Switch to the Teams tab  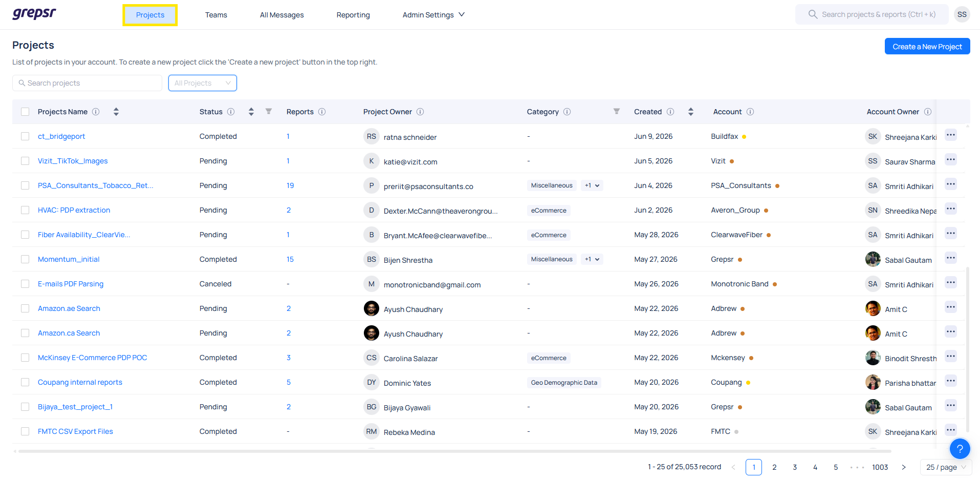[x=216, y=15]
